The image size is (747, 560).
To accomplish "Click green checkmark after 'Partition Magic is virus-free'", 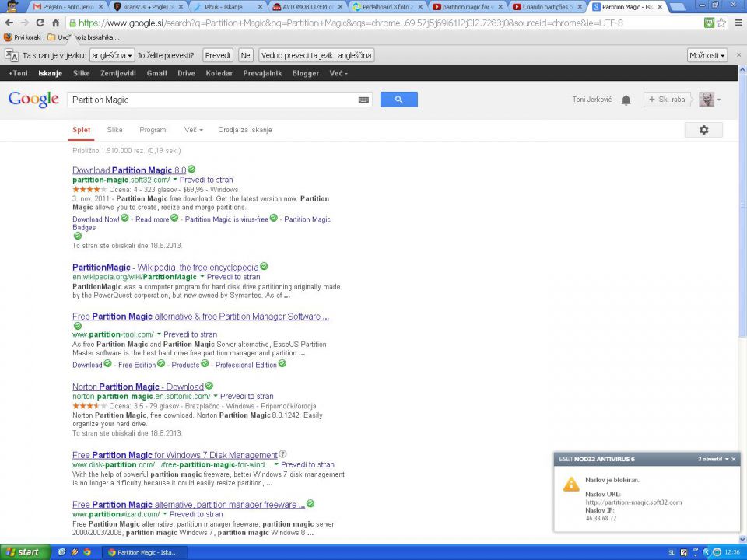I will [273, 218].
